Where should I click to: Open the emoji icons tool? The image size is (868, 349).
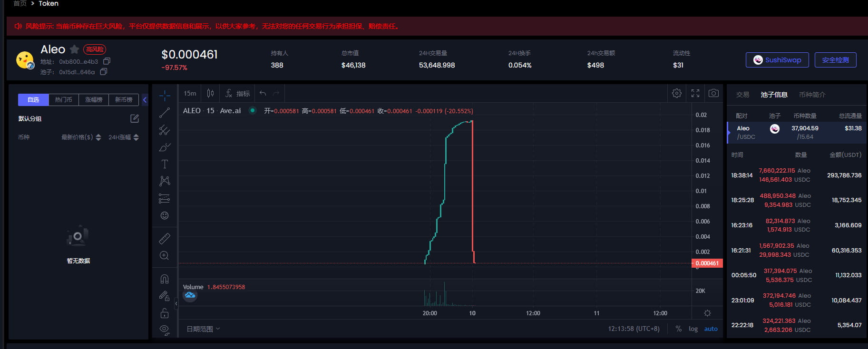[165, 215]
